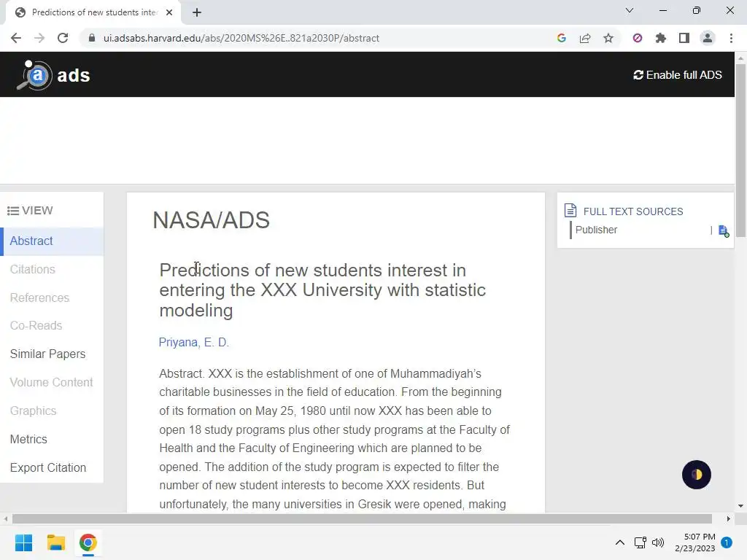Click the NASA/ADS heading

tap(211, 220)
